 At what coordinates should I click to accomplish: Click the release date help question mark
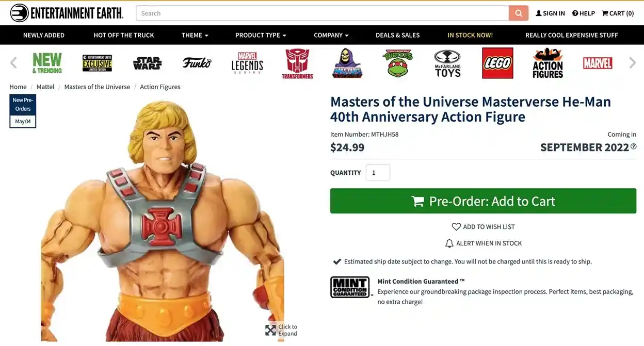634,147
